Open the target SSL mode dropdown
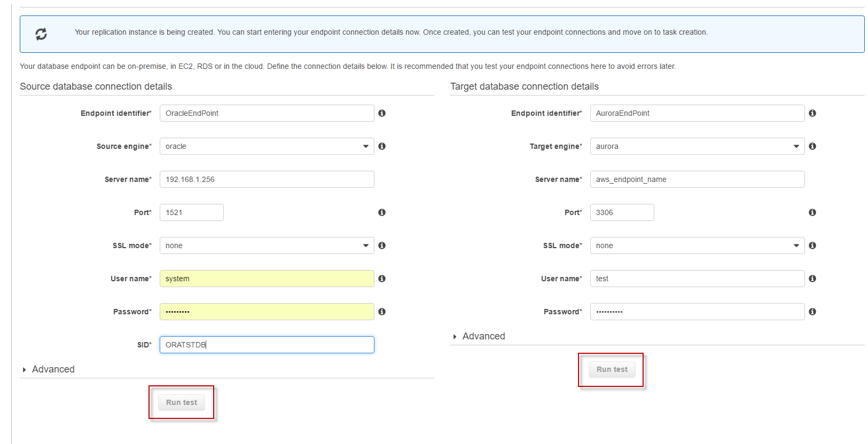 click(698, 245)
